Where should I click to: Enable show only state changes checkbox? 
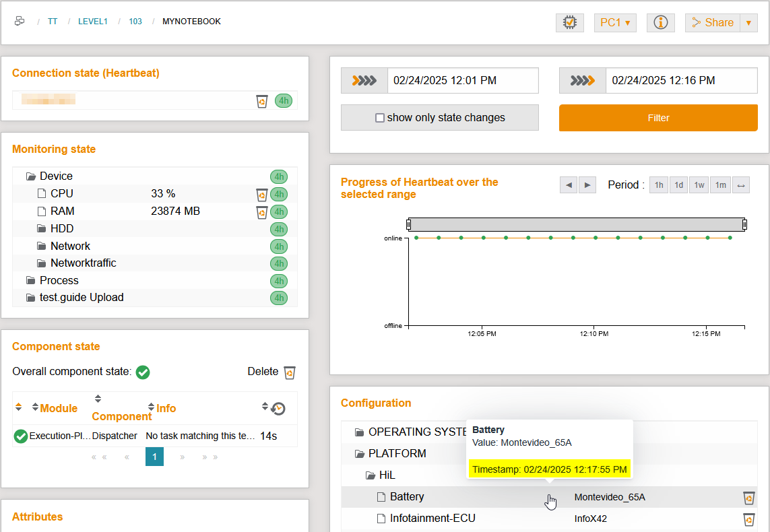[380, 118]
